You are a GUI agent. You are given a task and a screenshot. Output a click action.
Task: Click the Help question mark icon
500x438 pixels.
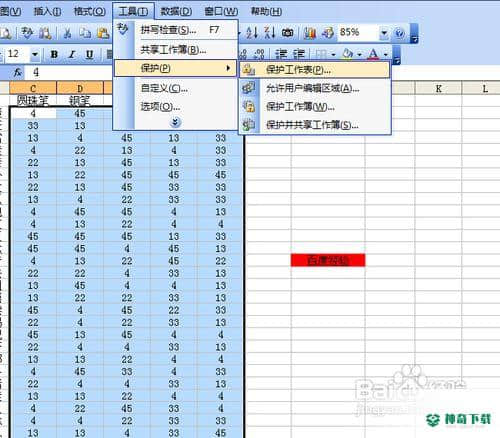click(399, 33)
